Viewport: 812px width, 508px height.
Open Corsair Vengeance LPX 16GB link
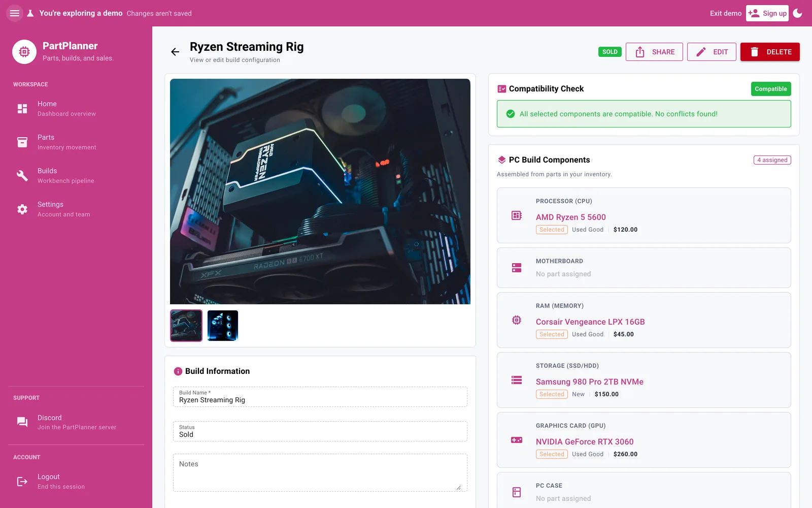pyautogui.click(x=590, y=322)
